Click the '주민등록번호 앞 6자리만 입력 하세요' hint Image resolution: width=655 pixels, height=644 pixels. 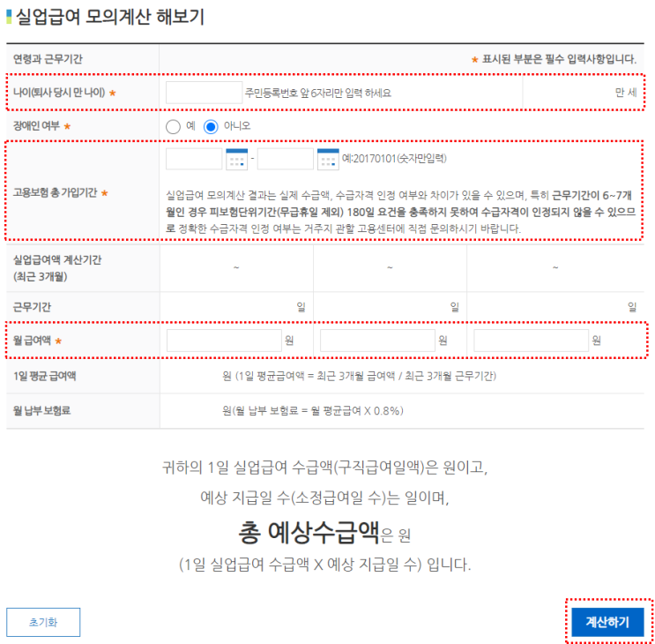[x=318, y=93]
